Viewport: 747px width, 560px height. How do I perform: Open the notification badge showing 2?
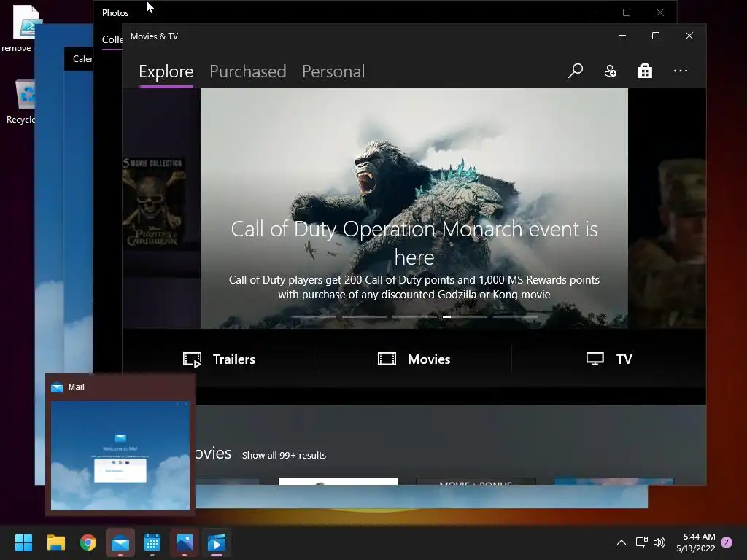727,542
